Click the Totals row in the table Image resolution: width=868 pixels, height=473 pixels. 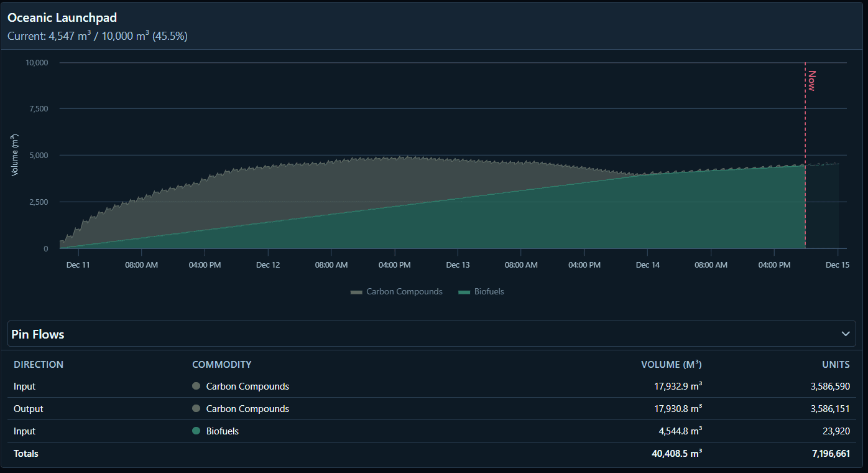coord(25,453)
